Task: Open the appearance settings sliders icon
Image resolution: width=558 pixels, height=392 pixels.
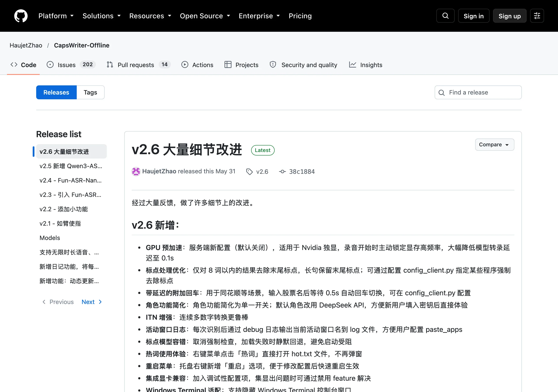Action: (537, 16)
